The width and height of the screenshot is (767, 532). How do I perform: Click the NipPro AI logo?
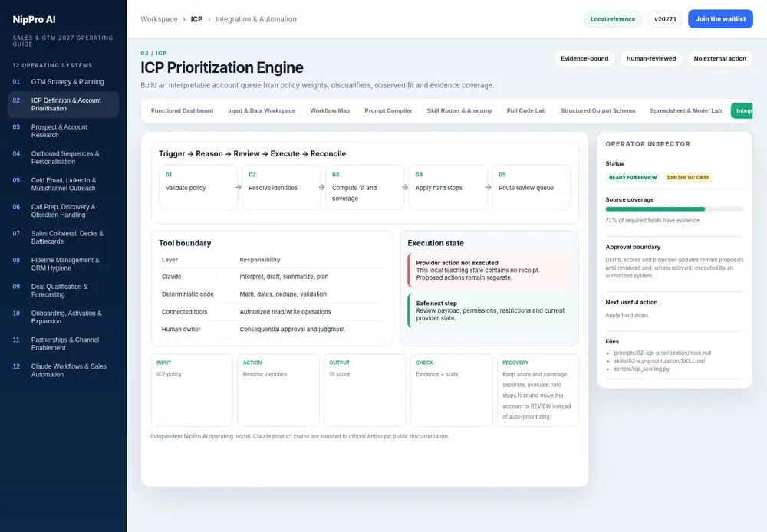tap(34, 20)
